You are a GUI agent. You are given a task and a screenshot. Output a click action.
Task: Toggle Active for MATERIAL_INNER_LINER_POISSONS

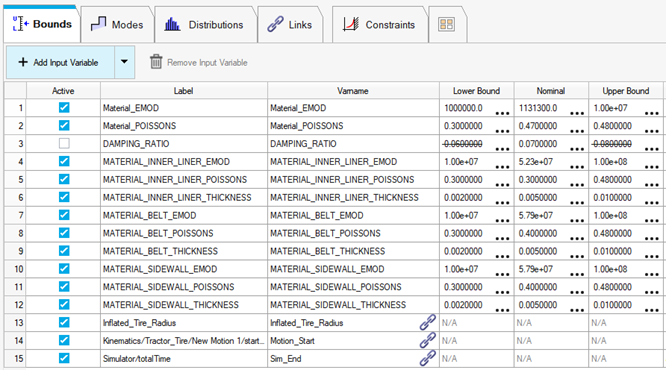pos(64,179)
